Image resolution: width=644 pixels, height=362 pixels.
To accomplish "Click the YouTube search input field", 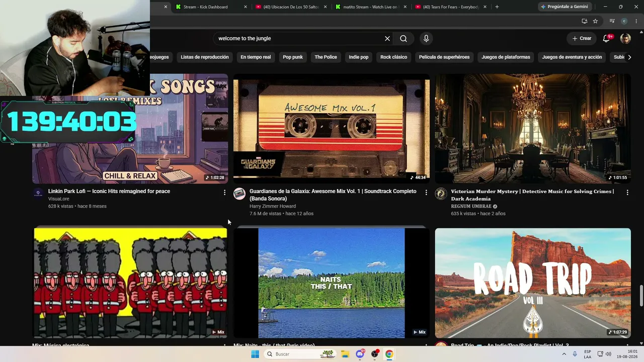I will click(x=299, y=39).
